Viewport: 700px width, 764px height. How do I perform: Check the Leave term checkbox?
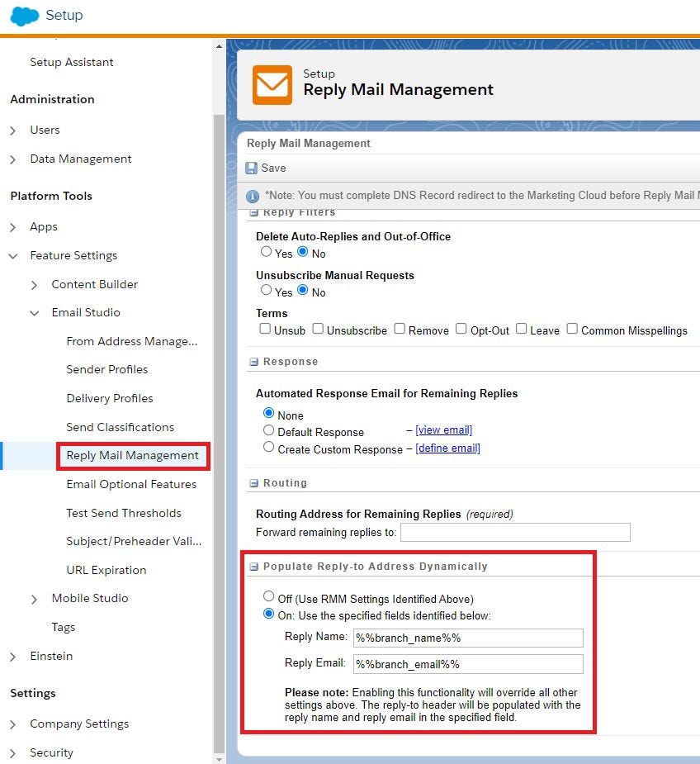[521, 329]
